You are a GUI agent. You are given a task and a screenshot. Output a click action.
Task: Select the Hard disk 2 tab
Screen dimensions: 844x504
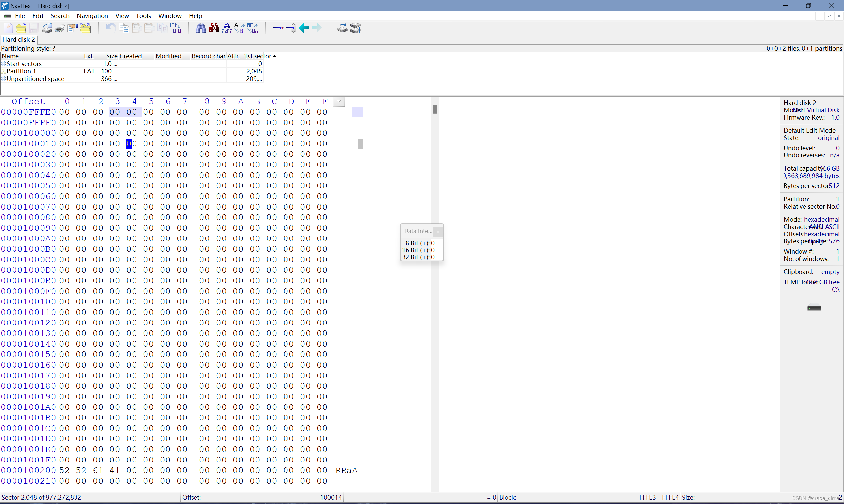click(x=18, y=40)
